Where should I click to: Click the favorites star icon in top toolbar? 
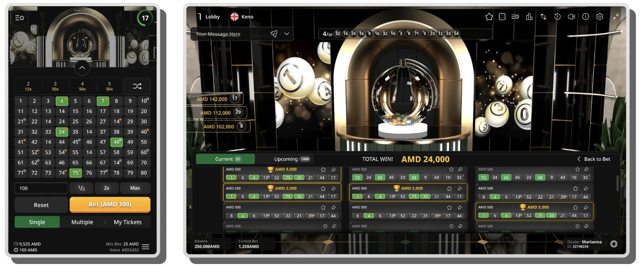(x=489, y=17)
